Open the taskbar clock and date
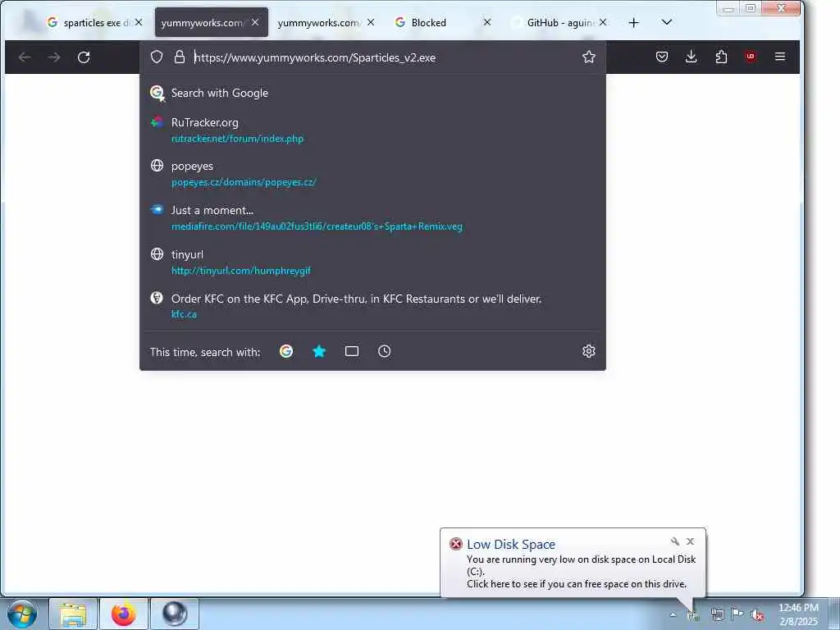840x630 pixels. (798, 614)
